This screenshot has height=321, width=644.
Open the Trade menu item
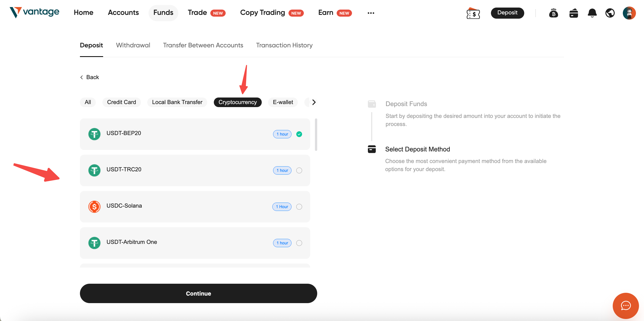click(207, 13)
